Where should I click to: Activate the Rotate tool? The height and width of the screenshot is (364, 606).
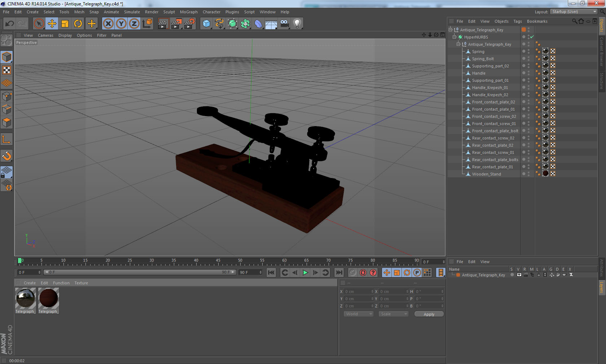click(x=78, y=24)
